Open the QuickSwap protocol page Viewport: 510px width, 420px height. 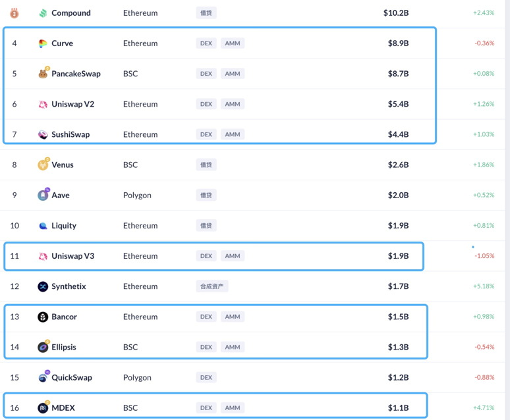(x=73, y=377)
